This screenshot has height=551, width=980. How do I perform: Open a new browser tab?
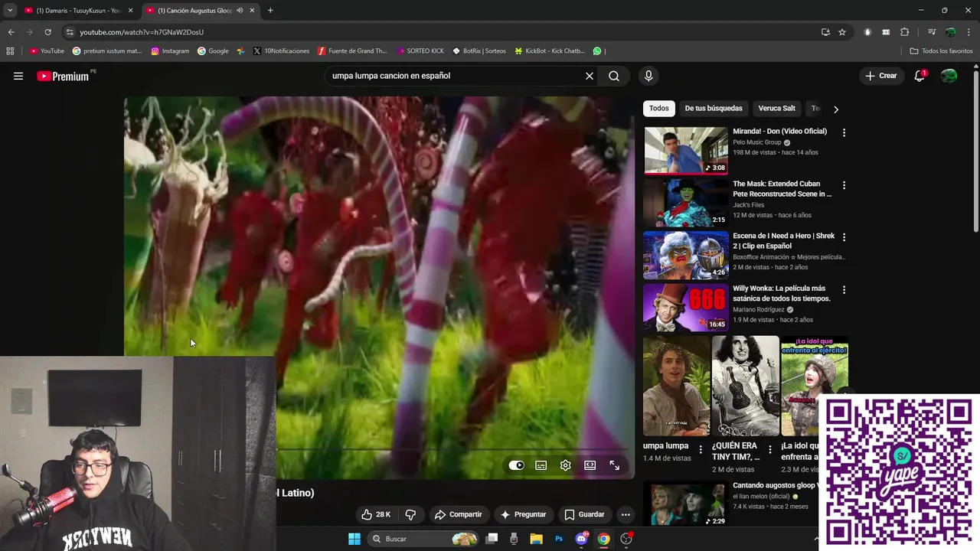pos(270,11)
